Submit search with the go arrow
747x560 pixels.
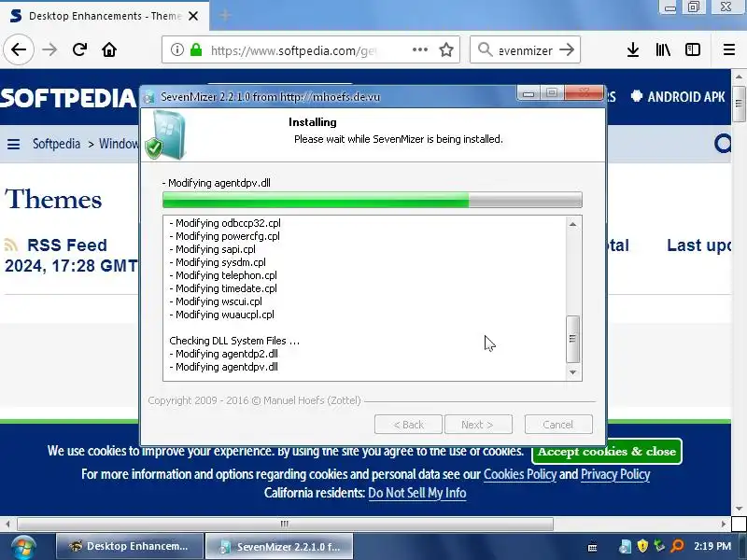click(x=567, y=49)
